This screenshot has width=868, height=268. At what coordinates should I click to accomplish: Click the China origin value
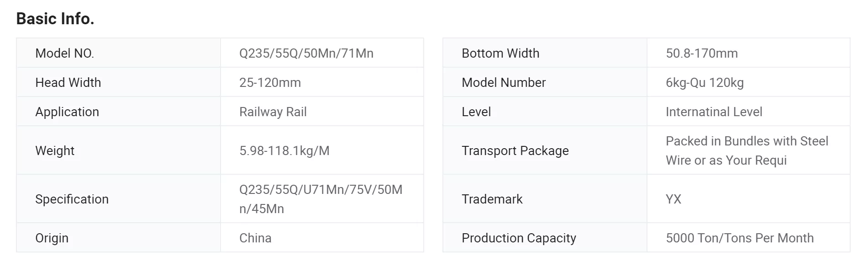(255, 238)
